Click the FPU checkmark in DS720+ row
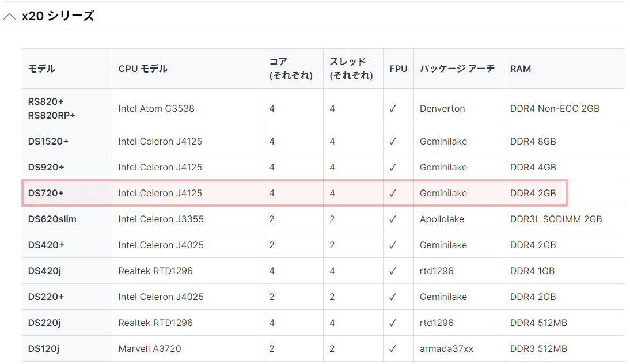The width and height of the screenshot is (630, 364). 393,194
